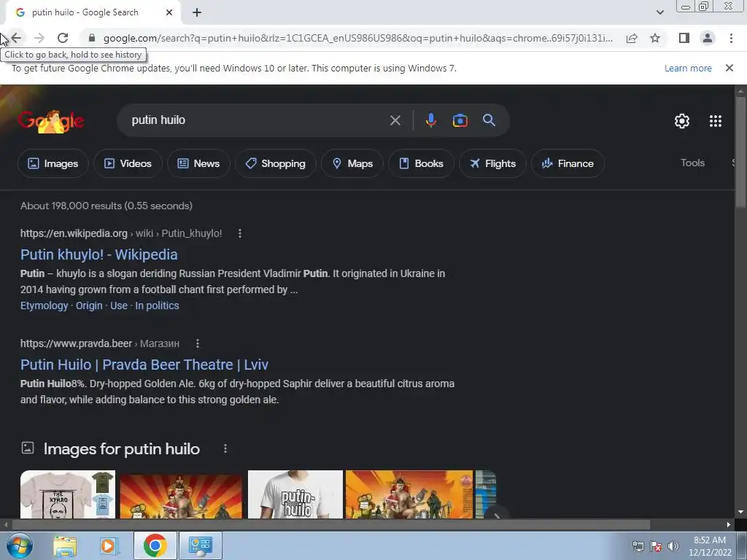Switch to Books results tab

click(421, 163)
